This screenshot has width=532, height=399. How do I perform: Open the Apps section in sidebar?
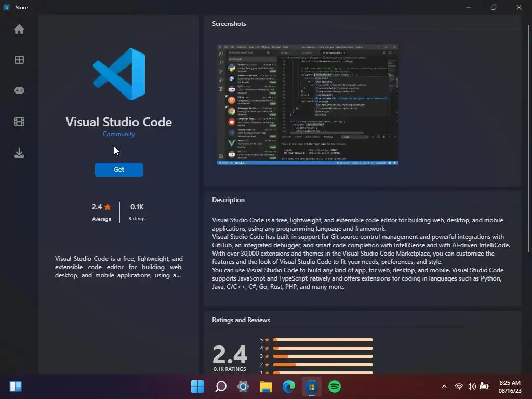[x=19, y=60]
